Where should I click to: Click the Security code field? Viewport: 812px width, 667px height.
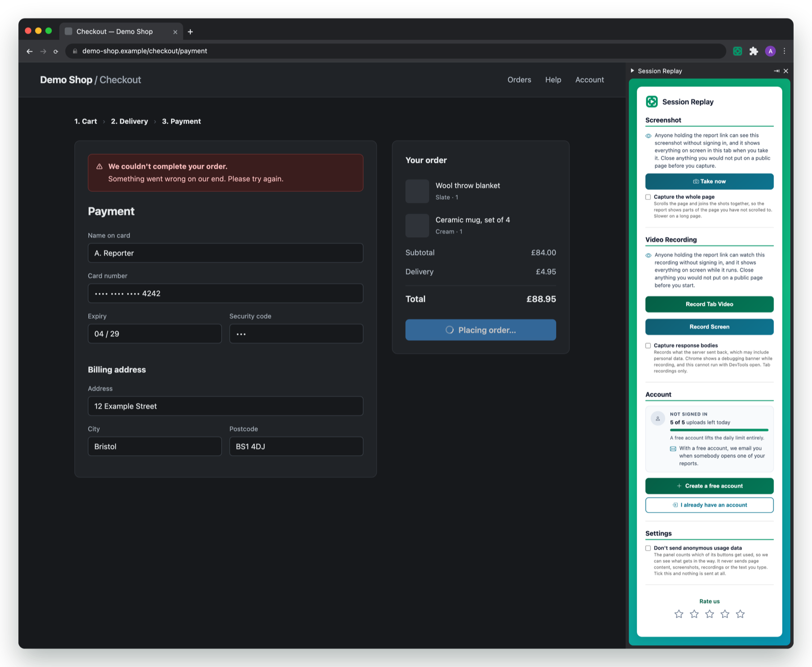tap(296, 334)
